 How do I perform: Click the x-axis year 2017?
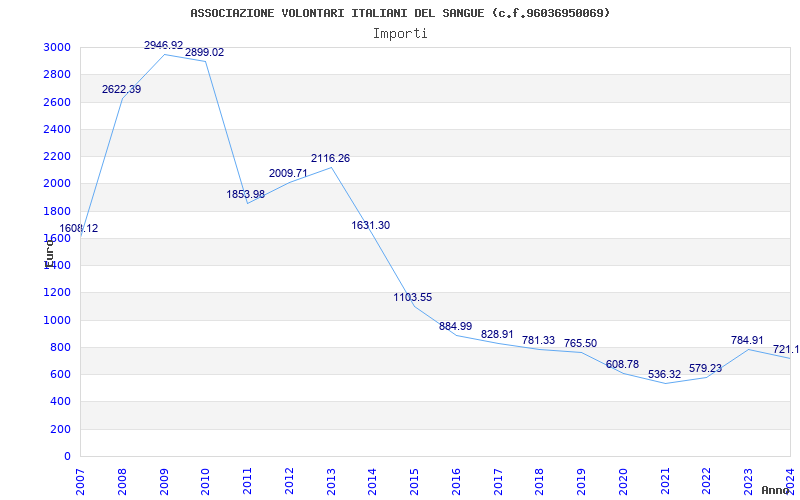(x=498, y=481)
